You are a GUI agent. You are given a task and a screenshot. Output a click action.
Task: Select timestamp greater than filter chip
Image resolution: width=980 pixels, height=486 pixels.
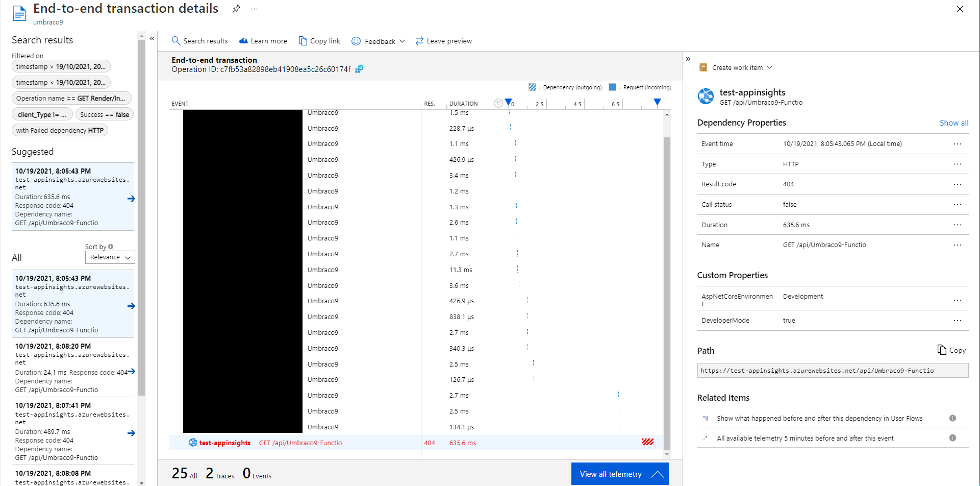(61, 66)
